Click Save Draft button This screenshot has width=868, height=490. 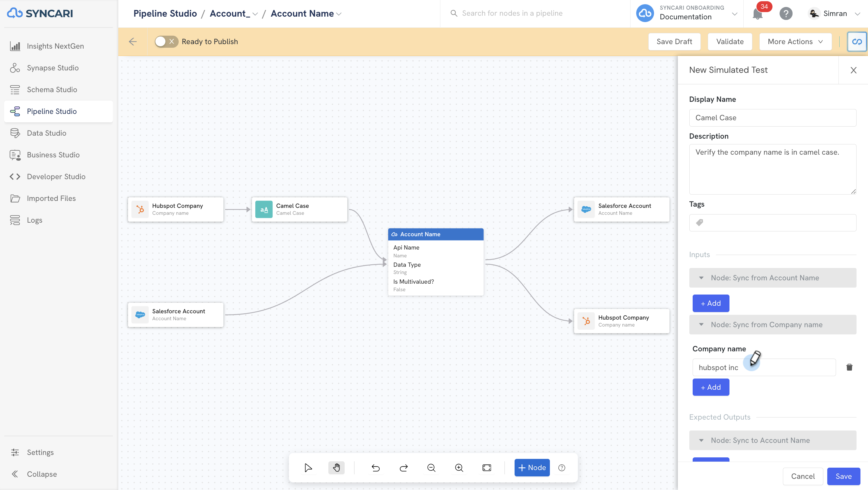[674, 41]
